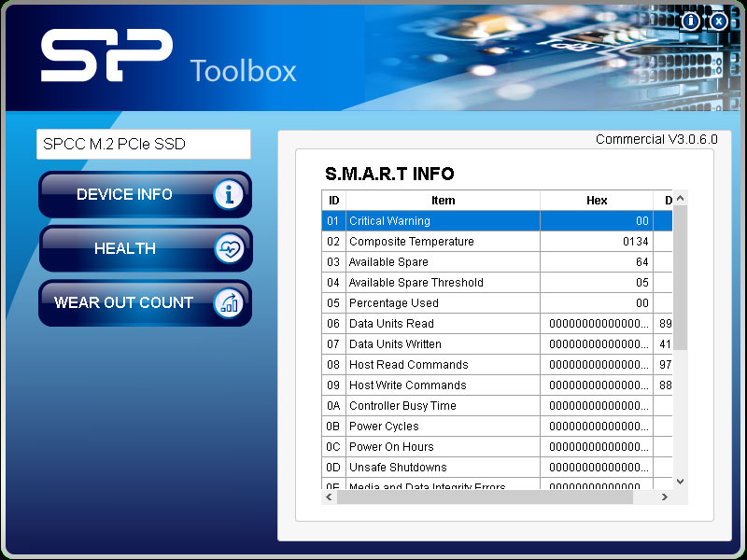Image resolution: width=747 pixels, height=560 pixels.
Task: Open the WEAR OUT COUNT panel
Action: [x=145, y=302]
